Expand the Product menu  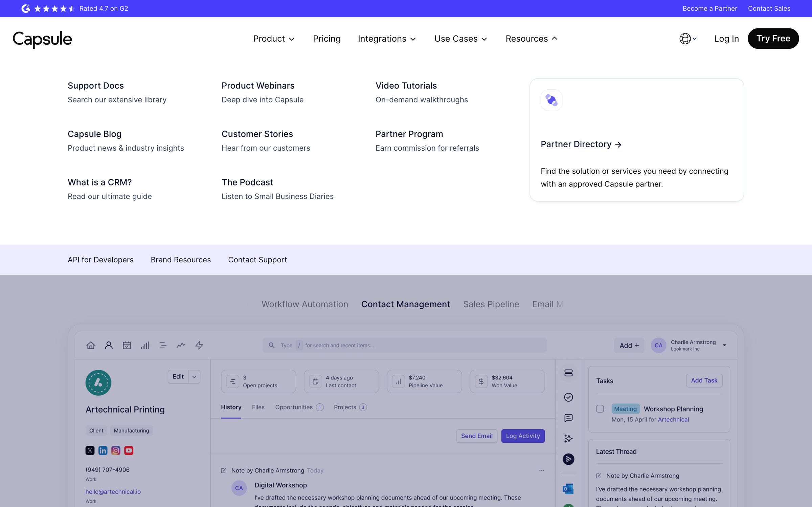[x=274, y=39]
